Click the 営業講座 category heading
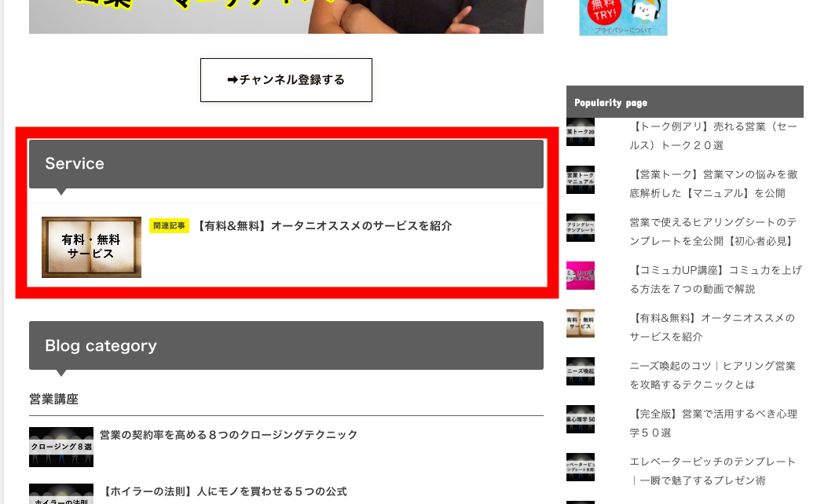 54,400
